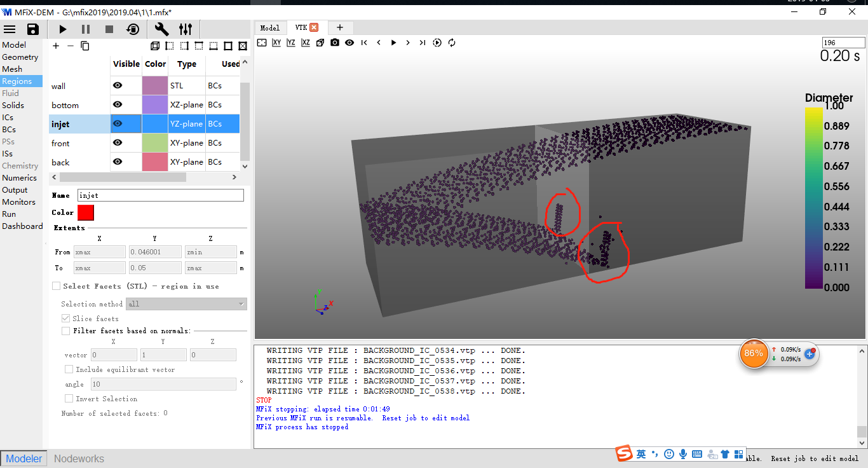Viewport: 868px width, 468px height.
Task: Toggle visibility eye for the wall region
Action: click(118, 86)
